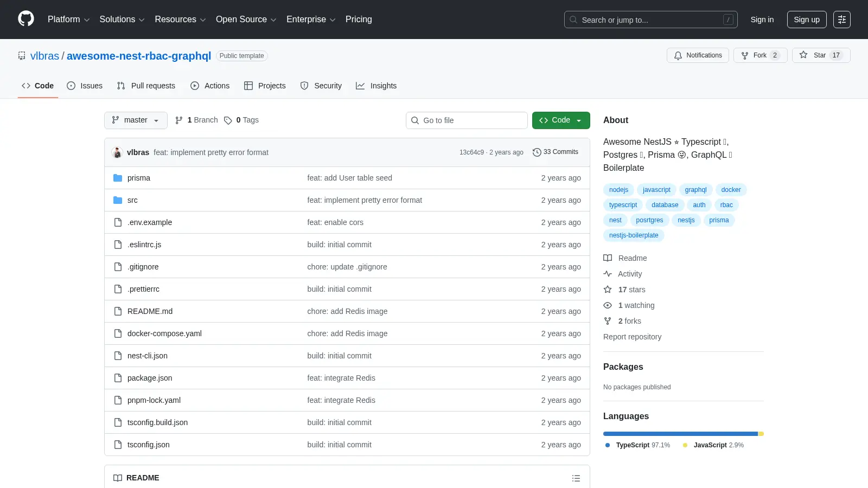Focus the Go to file field
This screenshot has height=488, width=868.
[467, 120]
